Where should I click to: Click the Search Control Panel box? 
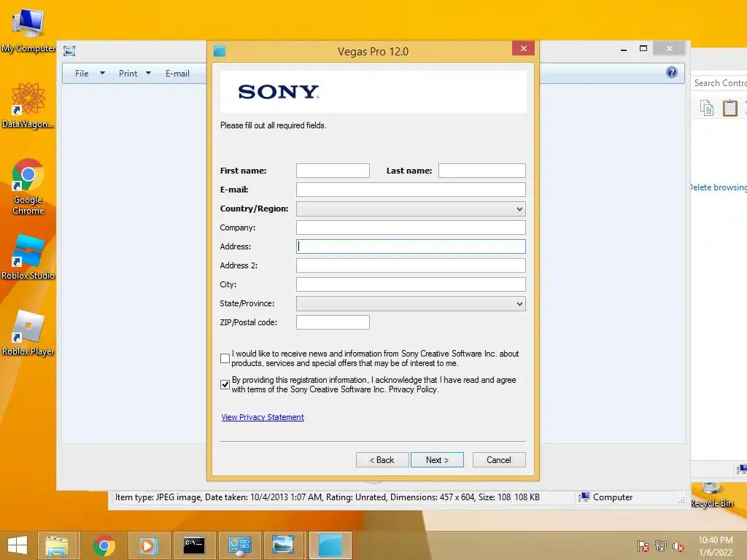click(719, 83)
